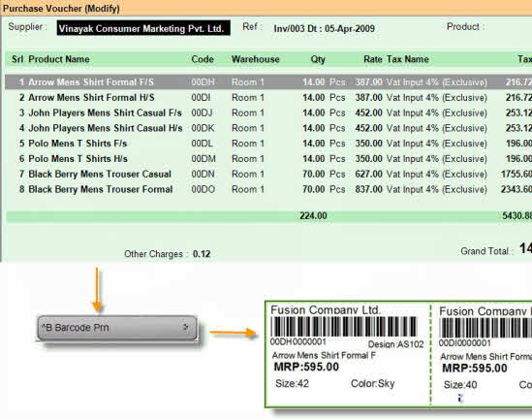Click the Ref value Inv/003 Dt : 05-Apr-2009
The image size is (532, 419).
[x=324, y=28]
